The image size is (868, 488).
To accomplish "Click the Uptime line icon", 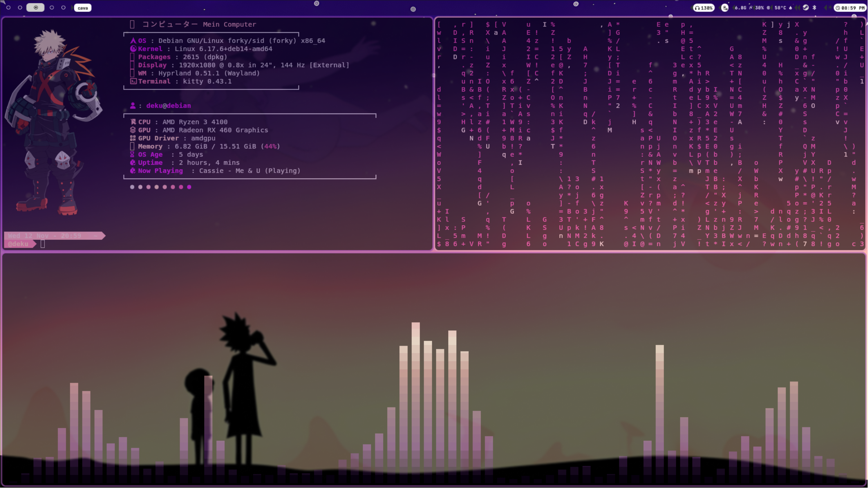I will (133, 163).
